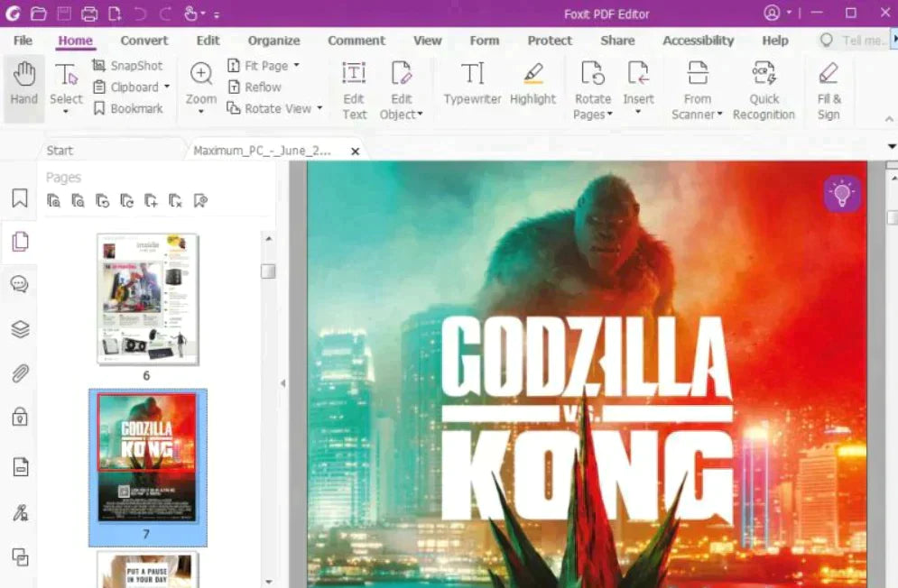Open the Layers panel in the sidebar
The height and width of the screenshot is (588, 898).
coord(20,329)
